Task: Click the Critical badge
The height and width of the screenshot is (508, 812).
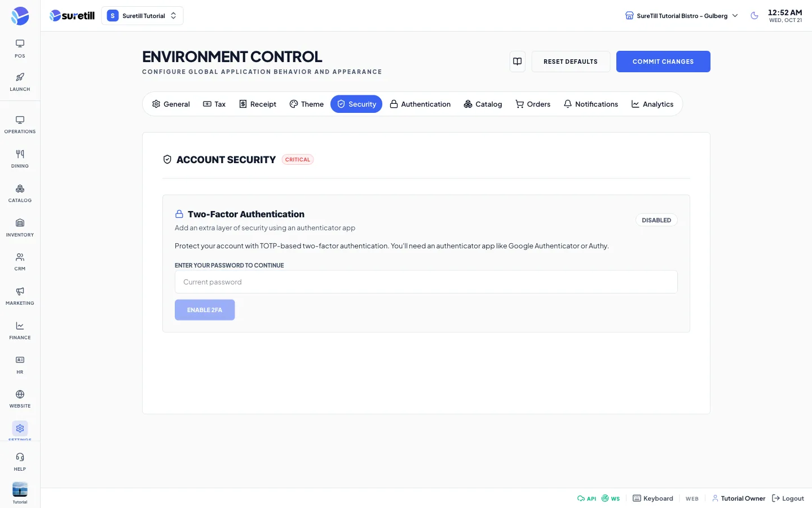Action: (x=298, y=160)
